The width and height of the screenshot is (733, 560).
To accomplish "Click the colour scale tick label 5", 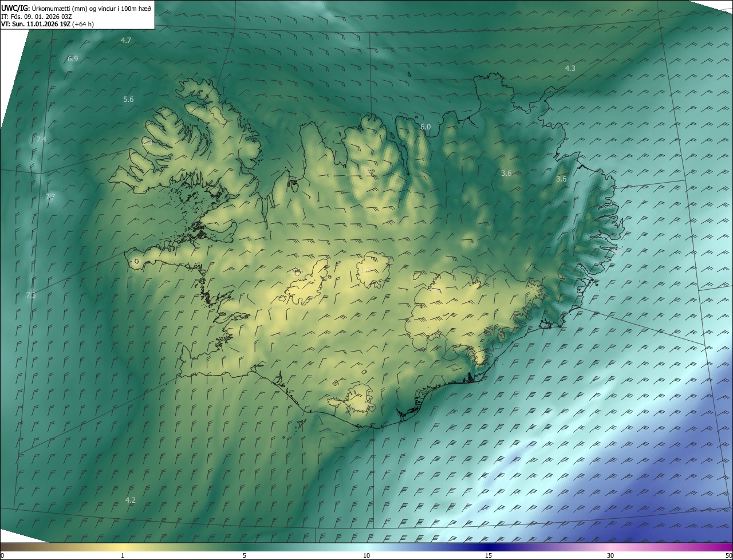I will (245, 555).
